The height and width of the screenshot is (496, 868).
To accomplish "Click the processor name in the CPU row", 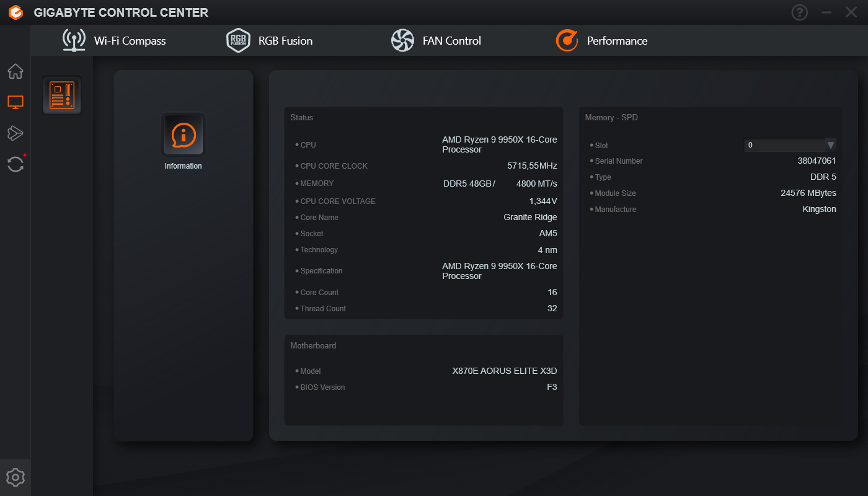I will [x=500, y=144].
